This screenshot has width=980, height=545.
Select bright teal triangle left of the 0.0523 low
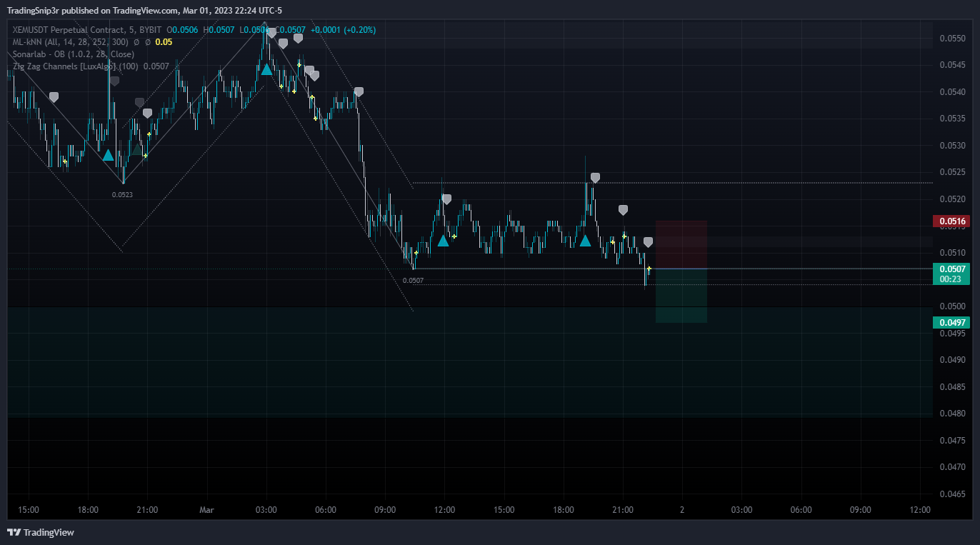coord(108,155)
